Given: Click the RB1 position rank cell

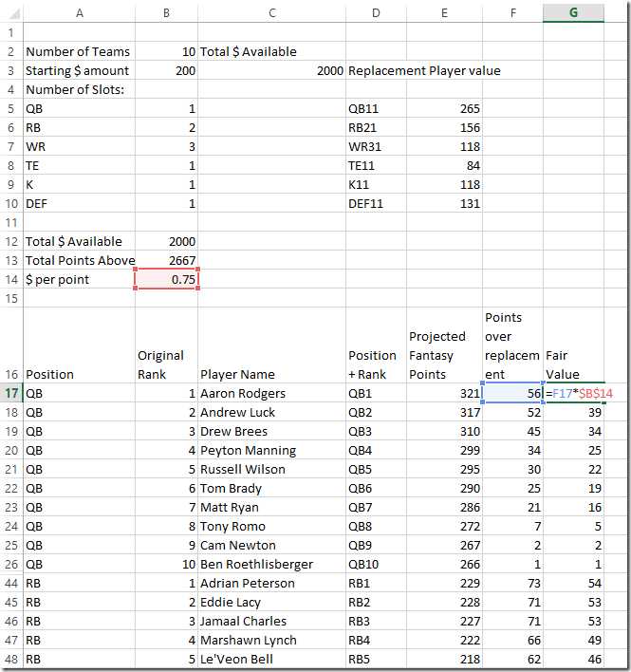Looking at the screenshot, I should [x=376, y=584].
